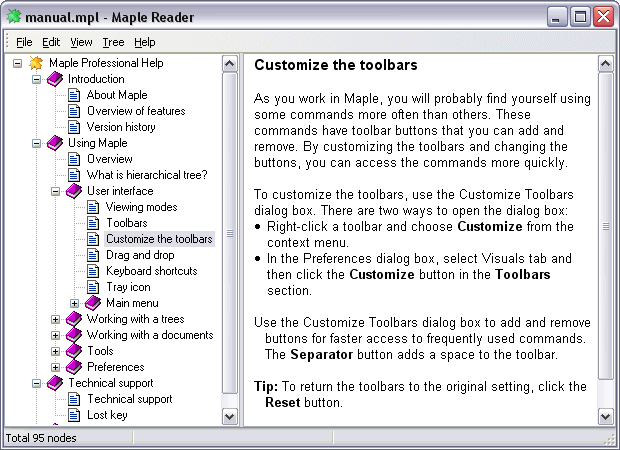Image resolution: width=620 pixels, height=450 pixels.
Task: Click the Total 95 nodes status text
Action: pyautogui.click(x=41, y=438)
